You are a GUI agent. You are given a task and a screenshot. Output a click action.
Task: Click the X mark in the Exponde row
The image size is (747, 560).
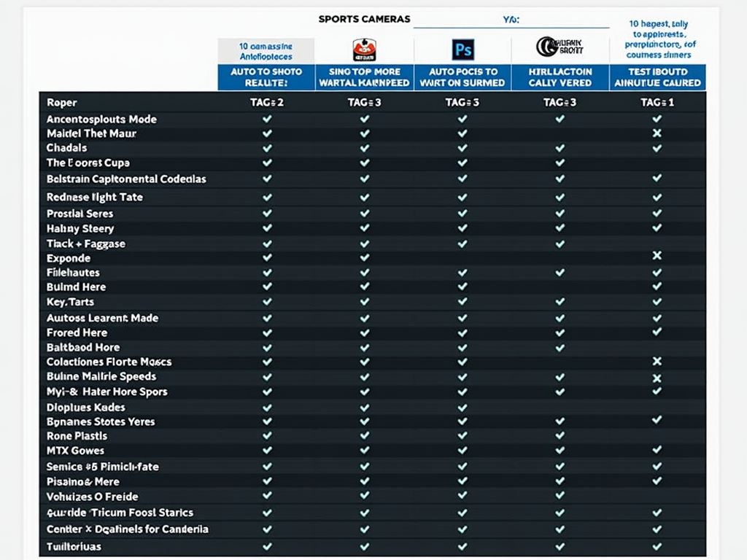point(657,256)
